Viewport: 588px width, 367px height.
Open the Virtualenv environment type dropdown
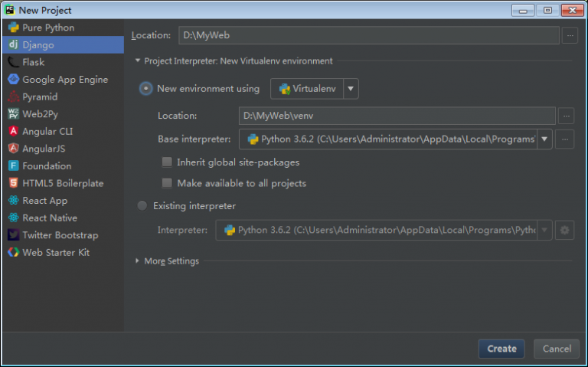pos(351,89)
